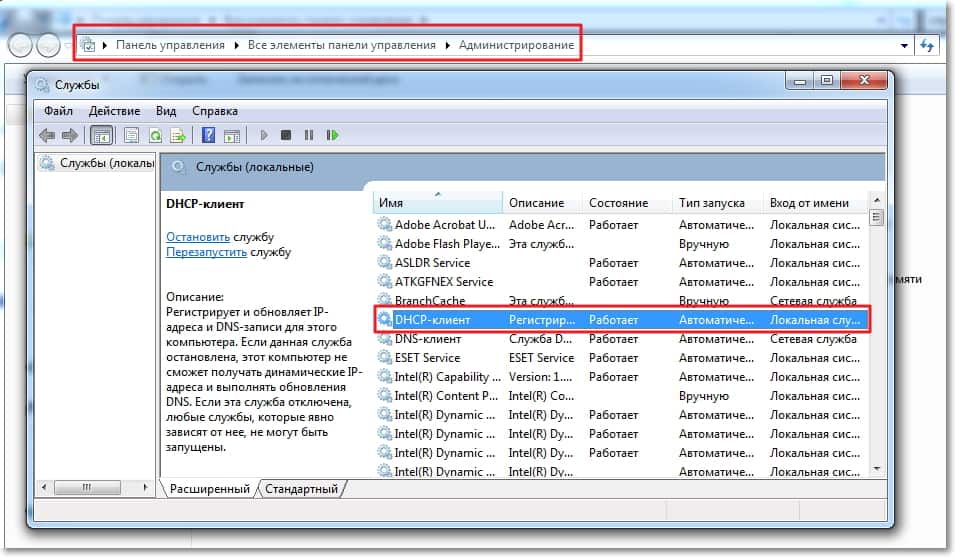Switch to the Расширенный tab
The width and height of the screenshot is (955, 557).
click(x=208, y=489)
